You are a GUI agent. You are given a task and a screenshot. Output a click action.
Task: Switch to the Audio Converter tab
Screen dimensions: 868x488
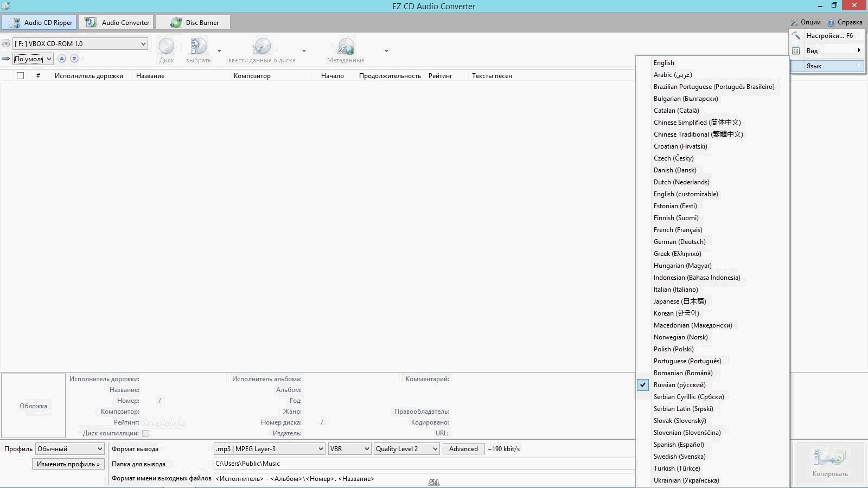tap(117, 23)
